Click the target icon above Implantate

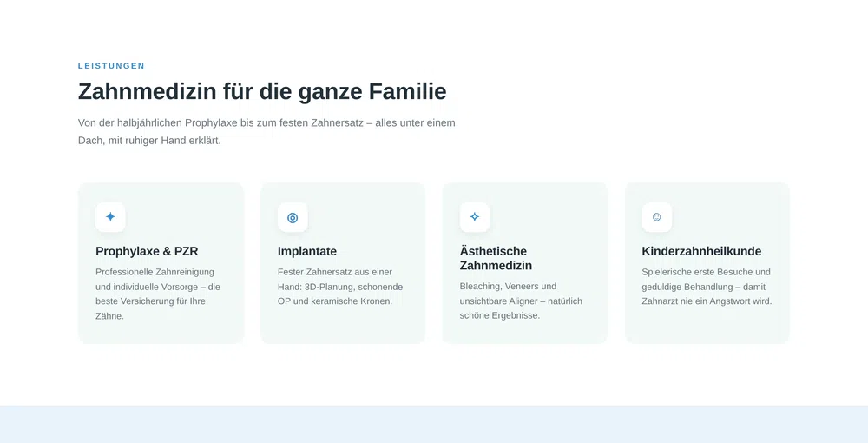(293, 217)
